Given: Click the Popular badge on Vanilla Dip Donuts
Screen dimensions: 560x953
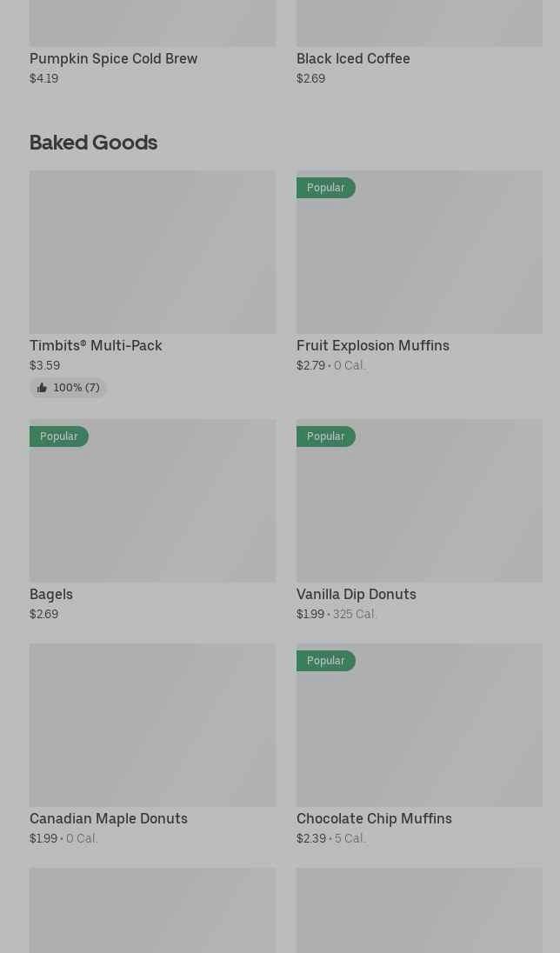Looking at the screenshot, I should point(326,437).
